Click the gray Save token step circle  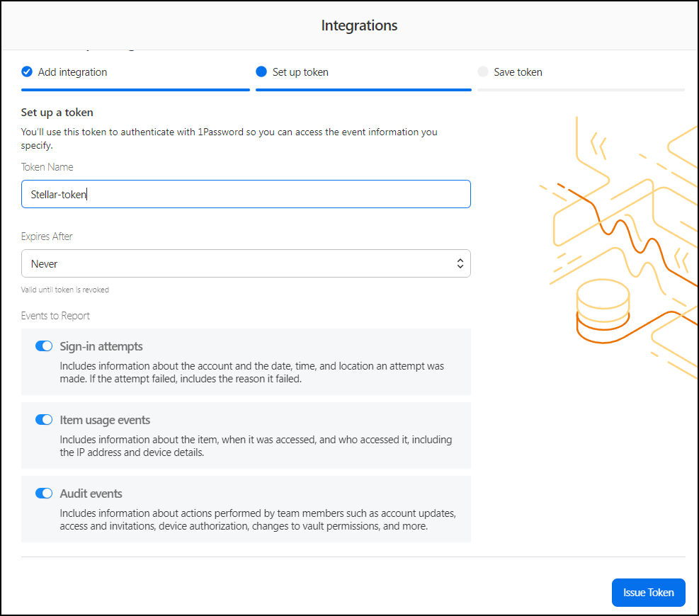(483, 72)
